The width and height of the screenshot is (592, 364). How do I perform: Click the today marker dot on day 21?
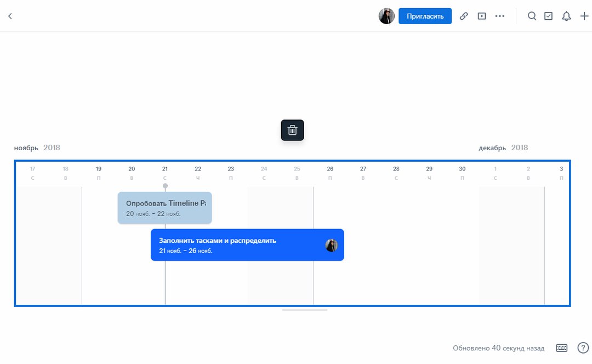point(165,186)
